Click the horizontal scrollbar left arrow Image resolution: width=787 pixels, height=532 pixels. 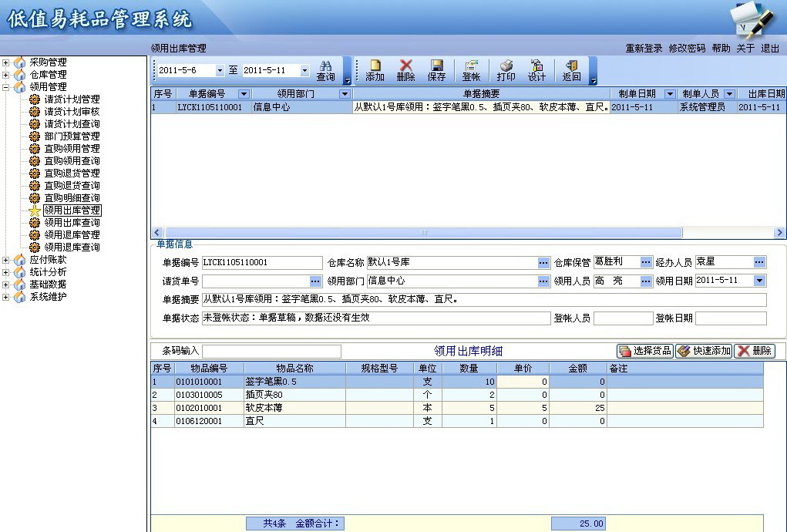[x=156, y=232]
